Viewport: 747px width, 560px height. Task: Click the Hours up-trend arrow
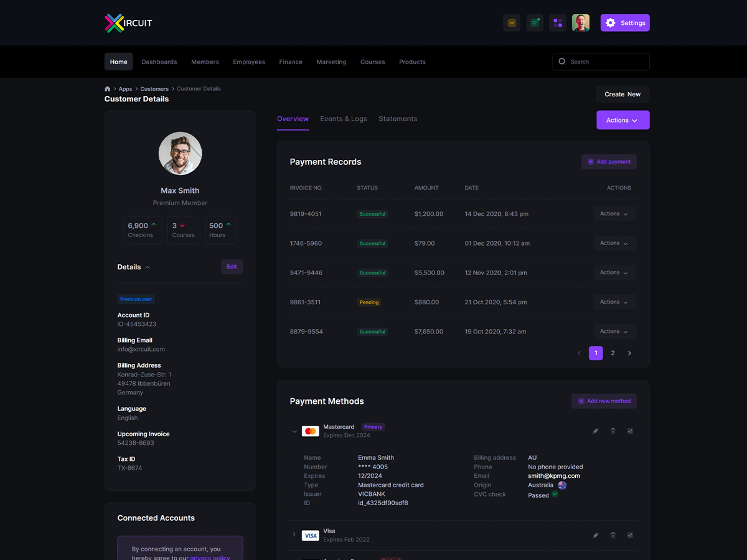click(228, 225)
